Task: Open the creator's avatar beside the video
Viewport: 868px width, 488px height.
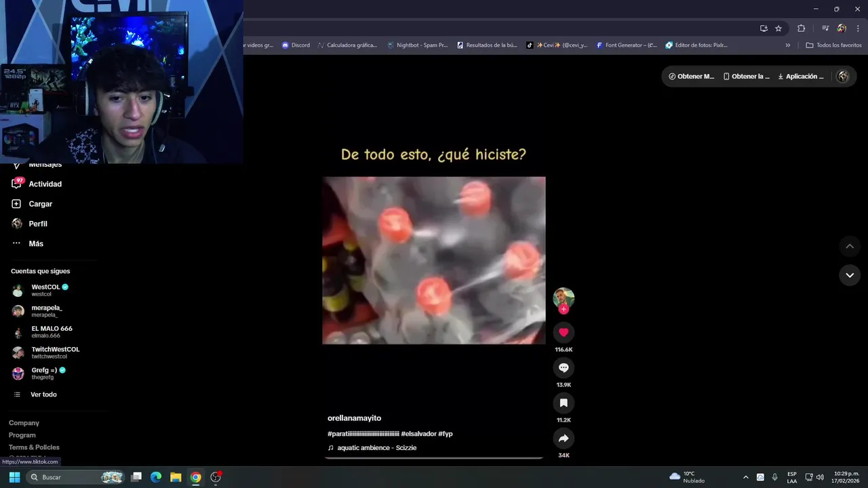Action: click(x=564, y=298)
